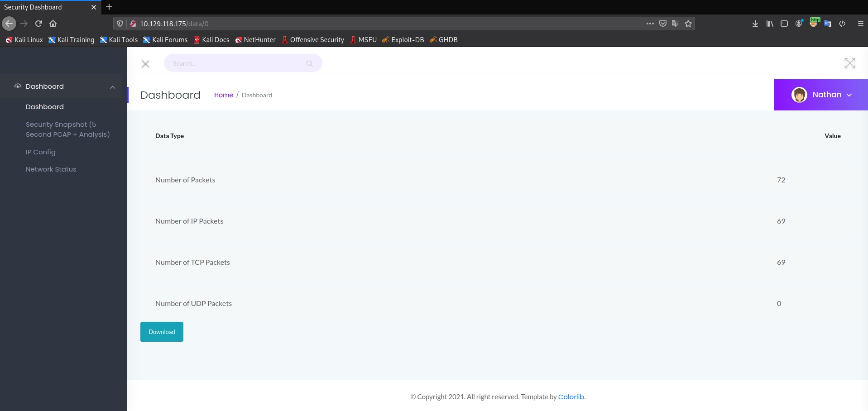This screenshot has width=868, height=411.
Task: Visit the Colorlib template link
Action: point(571,397)
